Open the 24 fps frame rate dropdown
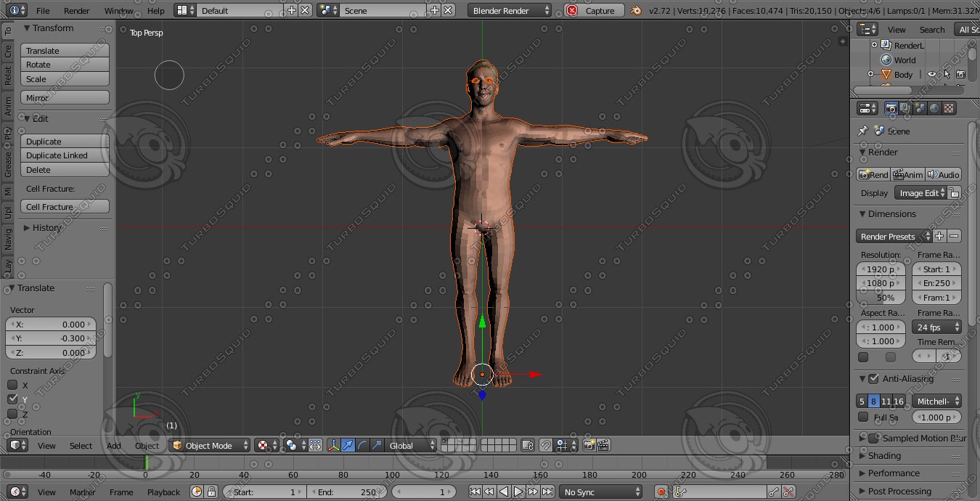 (936, 327)
